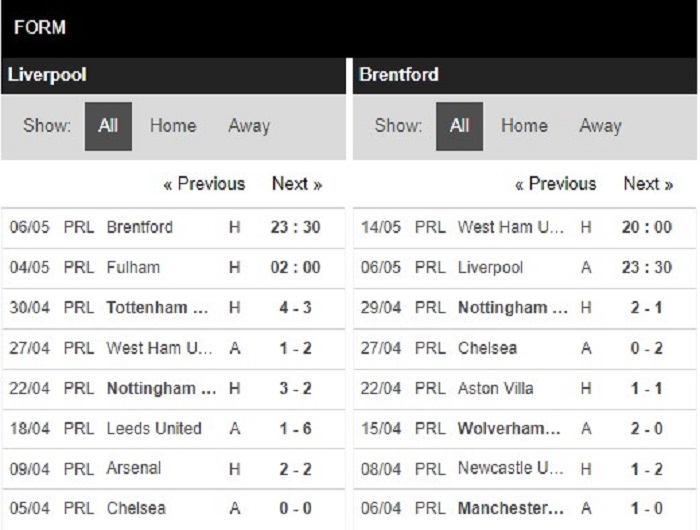
Task: Open Brentford's Previous fixtures page
Action: tap(556, 184)
